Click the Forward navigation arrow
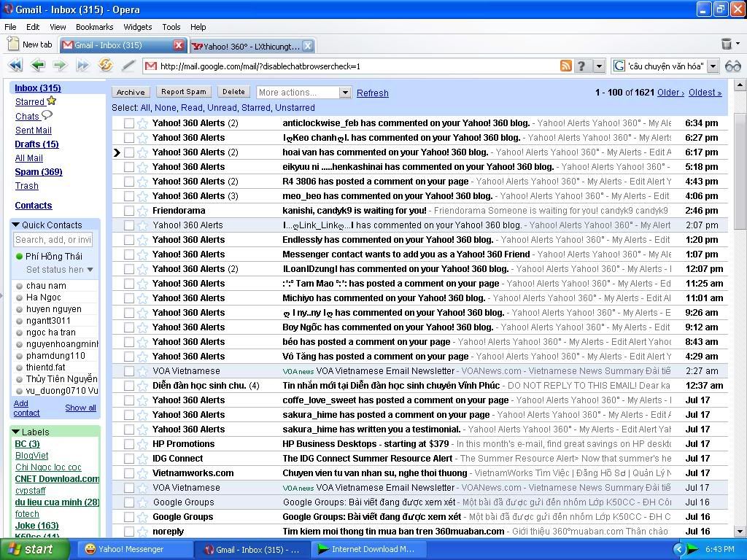747x560 pixels. tap(61, 65)
